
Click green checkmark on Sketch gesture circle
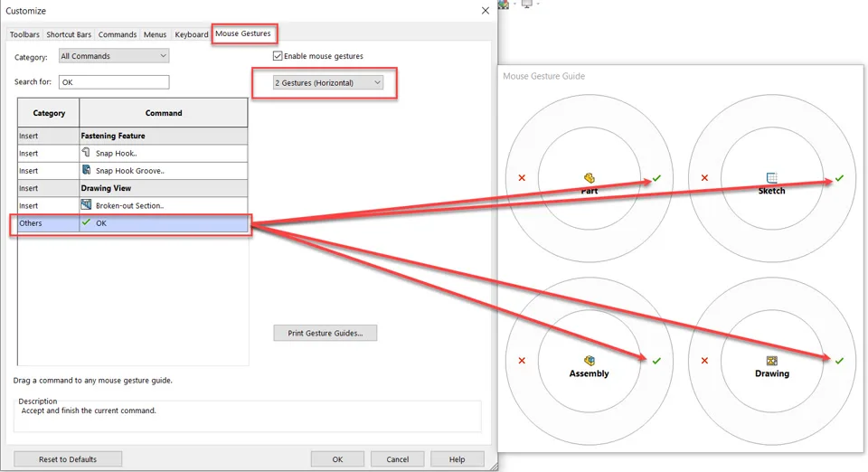pos(839,178)
